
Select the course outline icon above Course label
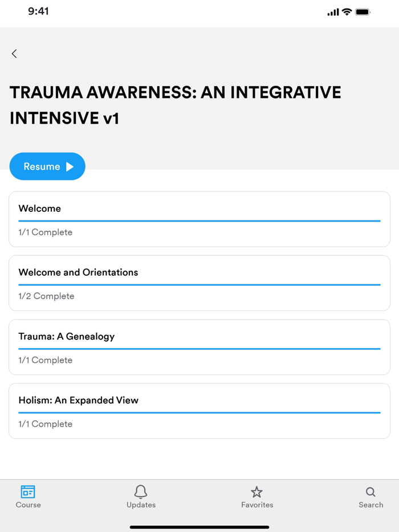click(x=28, y=492)
